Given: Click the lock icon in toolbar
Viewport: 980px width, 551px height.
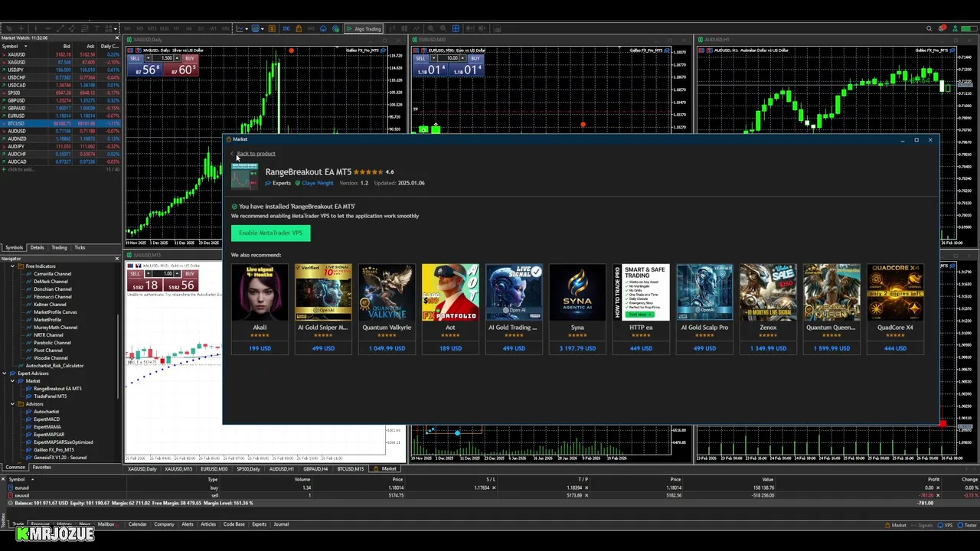Looking at the screenshot, I should [299, 29].
